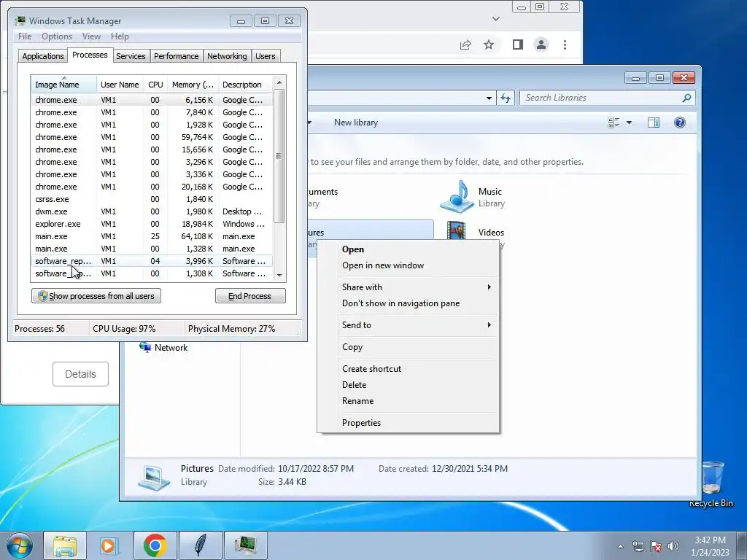Expand address bar history dropdown
This screenshot has height=560, width=747.
tap(489, 98)
